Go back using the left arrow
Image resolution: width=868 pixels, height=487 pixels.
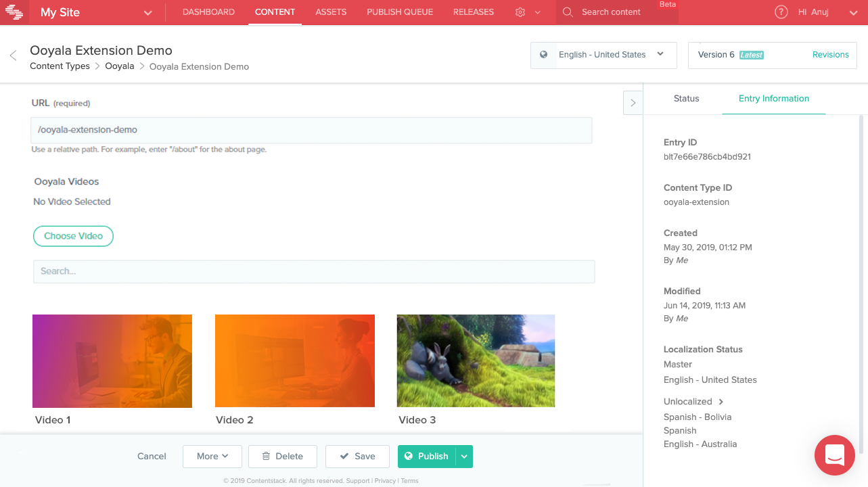coord(13,55)
